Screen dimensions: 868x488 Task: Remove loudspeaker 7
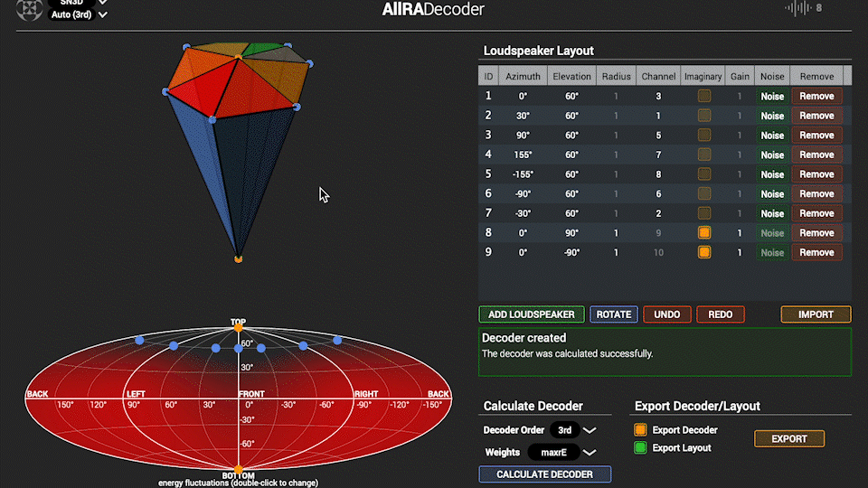coord(817,213)
